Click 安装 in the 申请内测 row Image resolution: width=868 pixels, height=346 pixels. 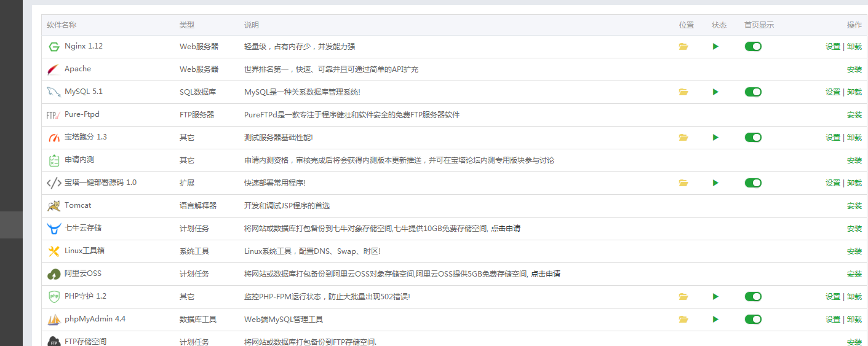tap(854, 160)
